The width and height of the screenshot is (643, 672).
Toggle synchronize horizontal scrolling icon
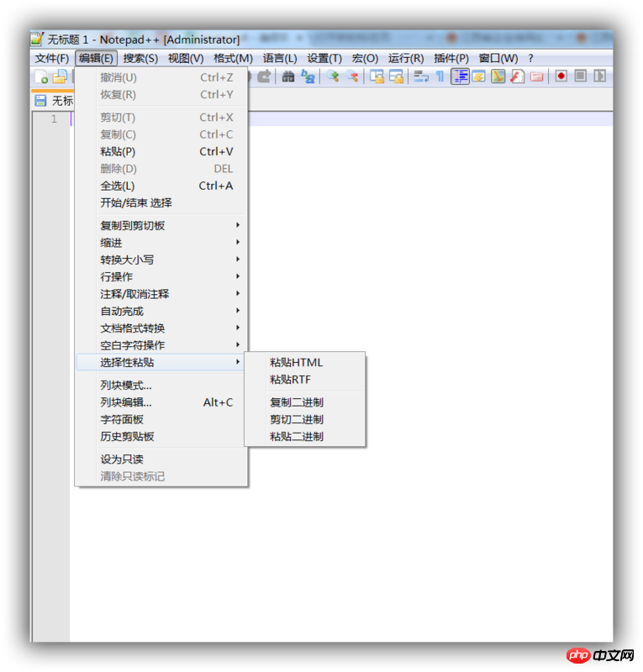point(397,76)
